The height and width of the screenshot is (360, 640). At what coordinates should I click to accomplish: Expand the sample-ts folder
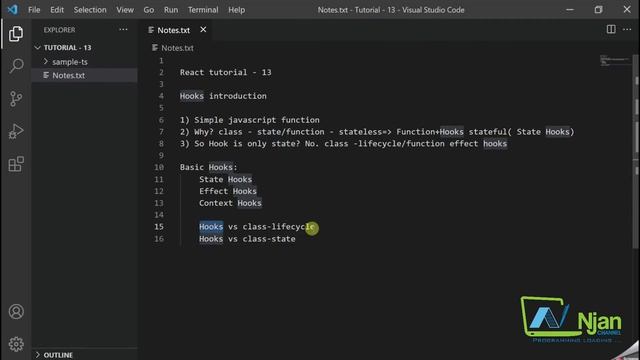[46, 62]
